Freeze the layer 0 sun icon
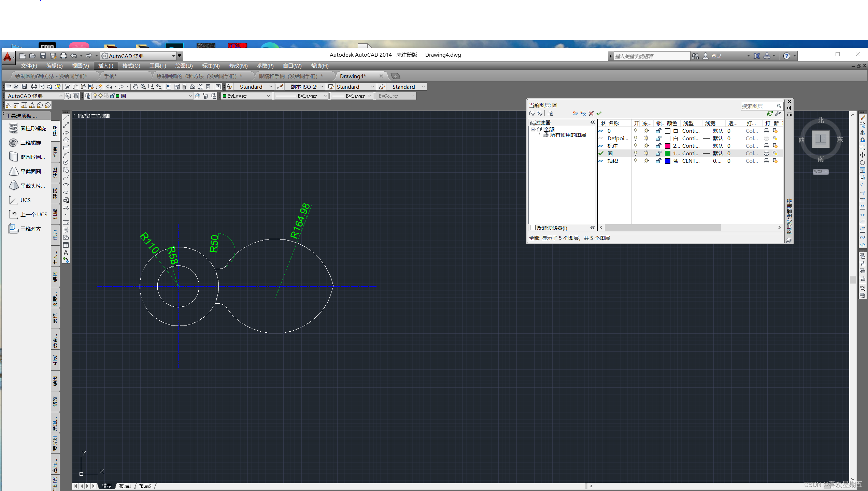The width and height of the screenshot is (868, 491). (646, 131)
